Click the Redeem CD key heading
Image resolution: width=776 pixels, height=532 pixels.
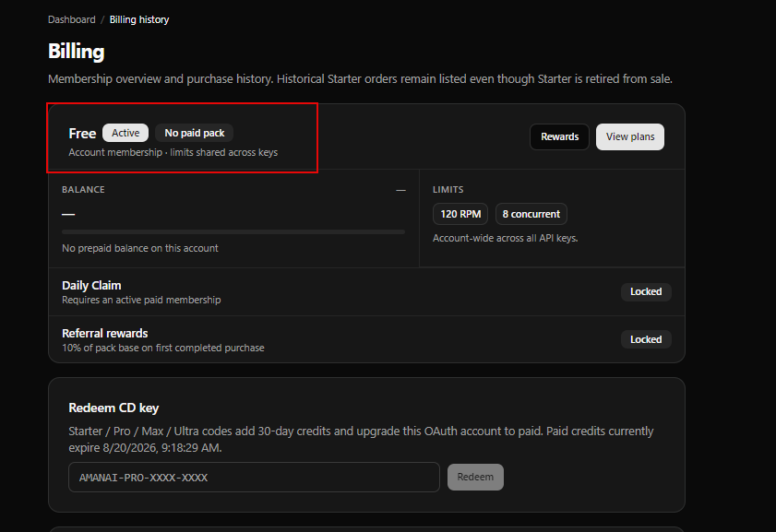pos(113,408)
